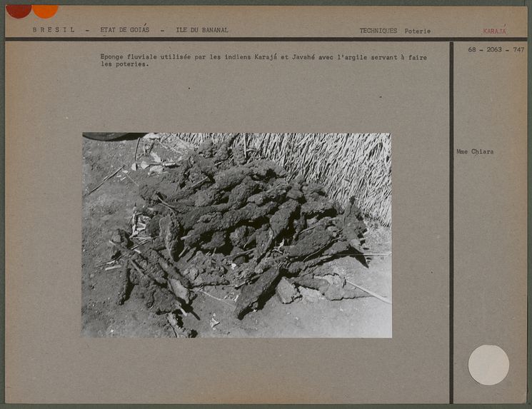Click the ETAT DE GOIÁS heading text
532x409 pixels.
pyautogui.click(x=125, y=31)
